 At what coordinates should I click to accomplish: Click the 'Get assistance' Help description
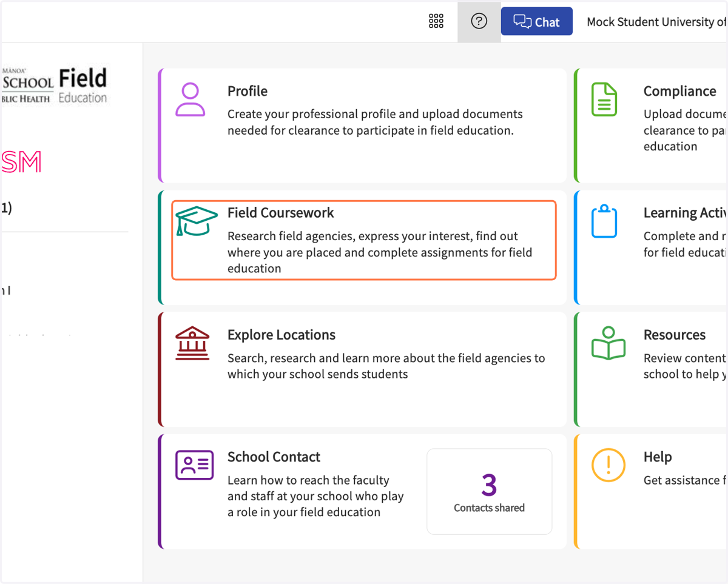click(686, 480)
